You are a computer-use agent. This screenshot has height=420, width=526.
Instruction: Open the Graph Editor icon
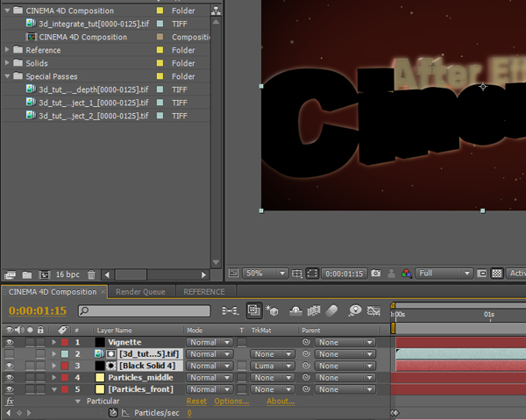click(x=373, y=310)
